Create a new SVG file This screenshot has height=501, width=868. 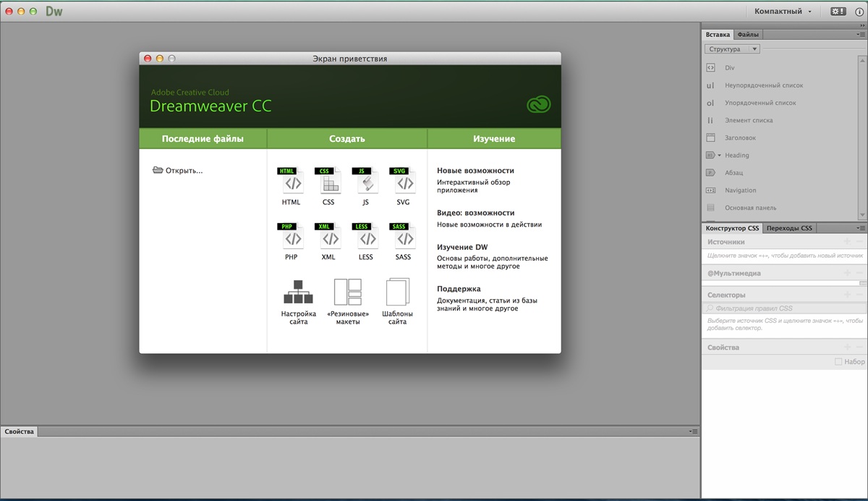404,185
